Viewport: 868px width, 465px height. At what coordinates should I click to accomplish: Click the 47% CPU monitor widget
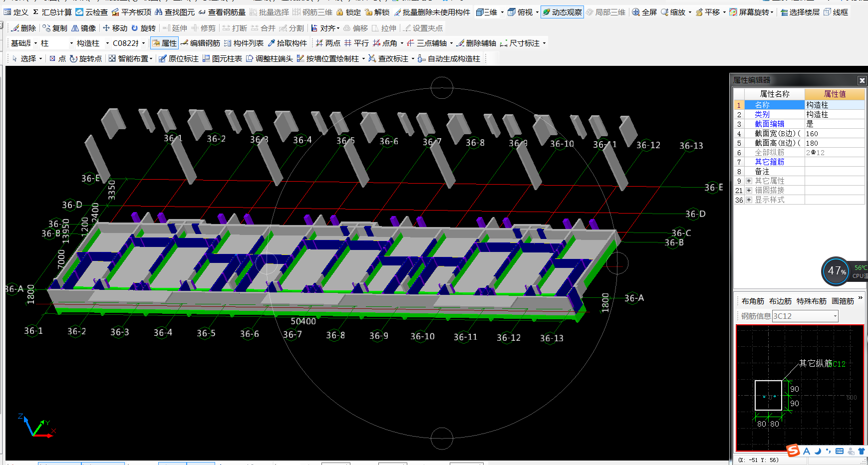coord(836,271)
